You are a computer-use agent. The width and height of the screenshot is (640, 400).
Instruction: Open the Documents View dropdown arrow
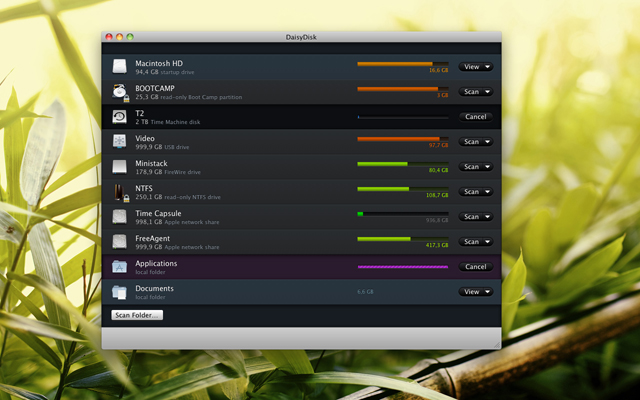click(x=488, y=292)
